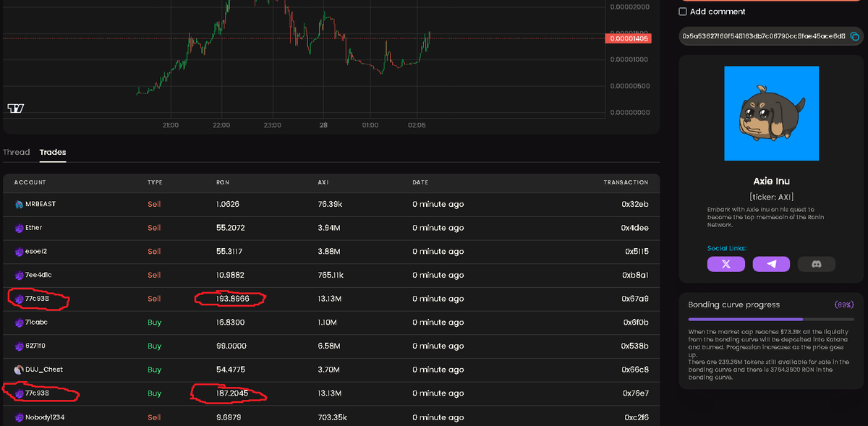Viewport: 868px width, 426px height.
Task: Open transaction 0xc2f6
Action: (x=636, y=417)
